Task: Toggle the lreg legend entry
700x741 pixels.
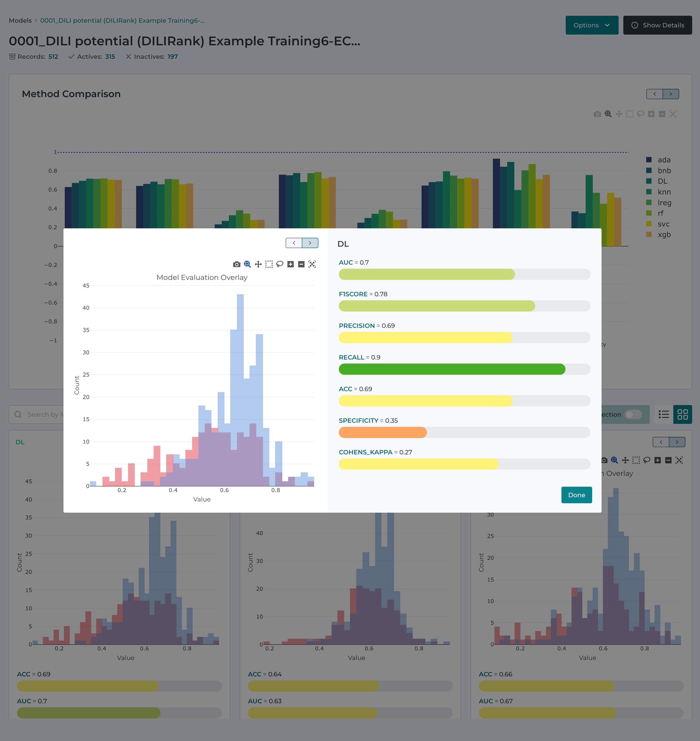Action: pos(659,202)
